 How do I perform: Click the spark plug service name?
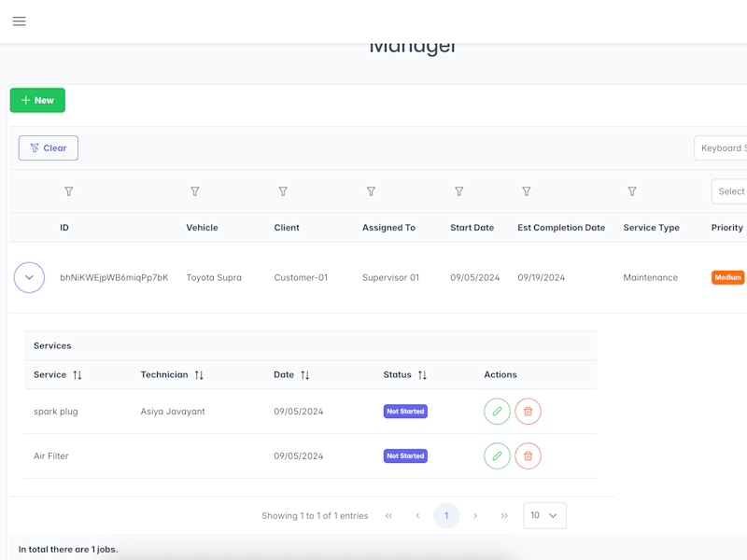56,412
